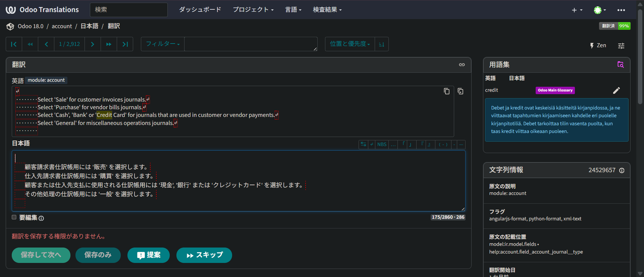The image size is (644, 277).
Task: Jump back ten strings with double-left arrows
Action: tap(30, 44)
